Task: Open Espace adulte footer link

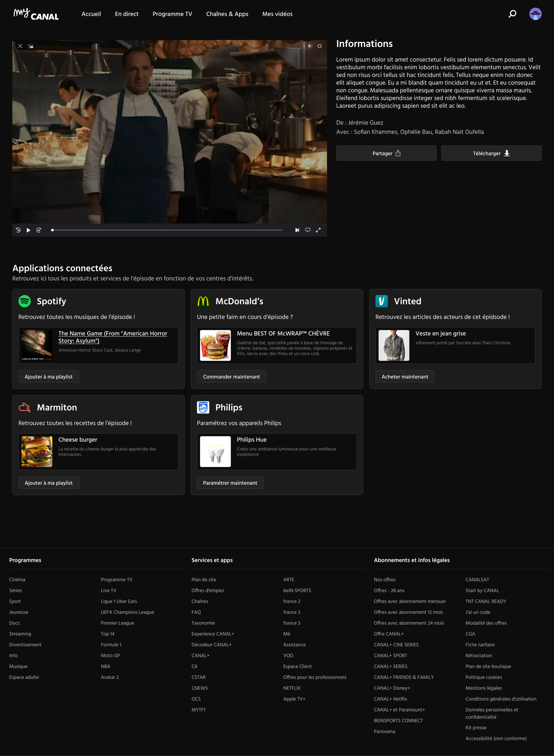Action: pos(24,677)
